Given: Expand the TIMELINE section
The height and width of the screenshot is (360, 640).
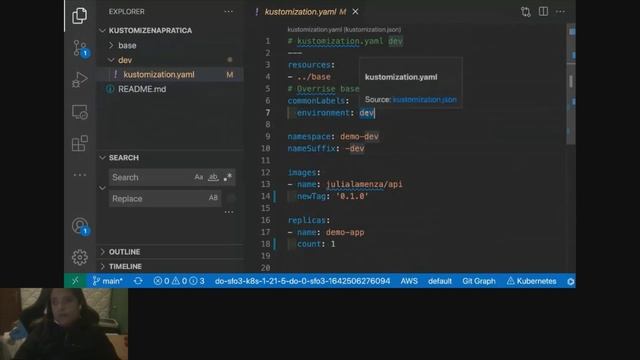Looking at the screenshot, I should (x=102, y=267).
